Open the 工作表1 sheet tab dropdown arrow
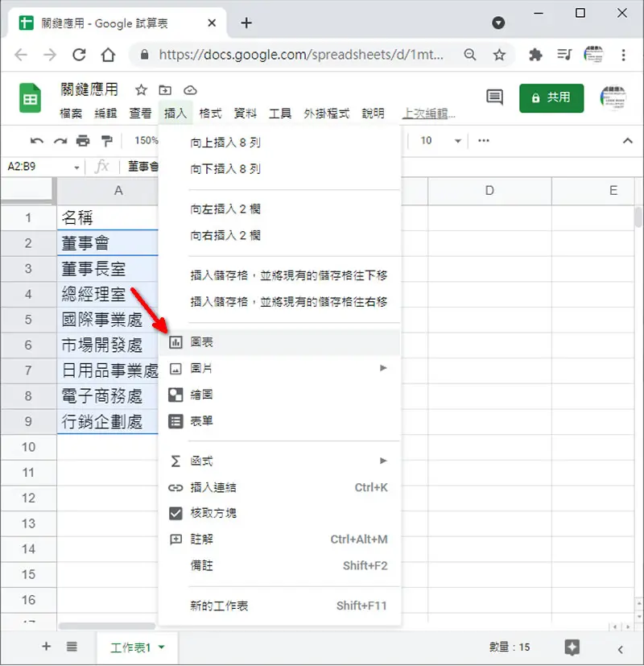The height and width of the screenshot is (666, 644). point(162,647)
